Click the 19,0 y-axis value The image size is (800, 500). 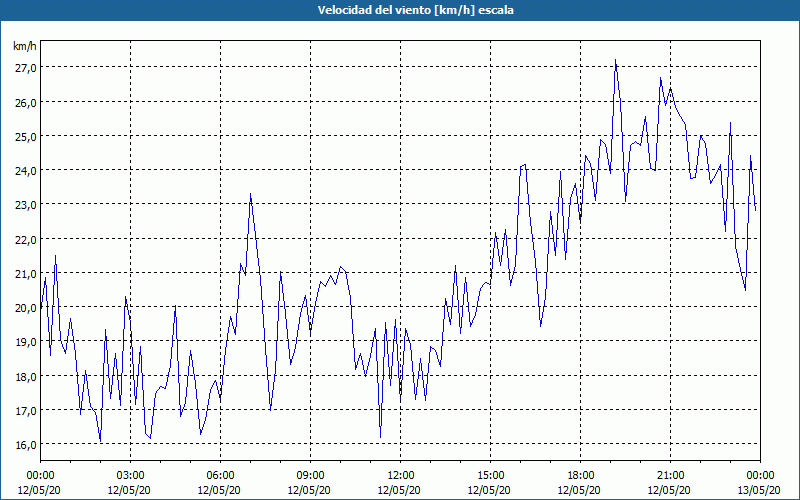click(24, 342)
